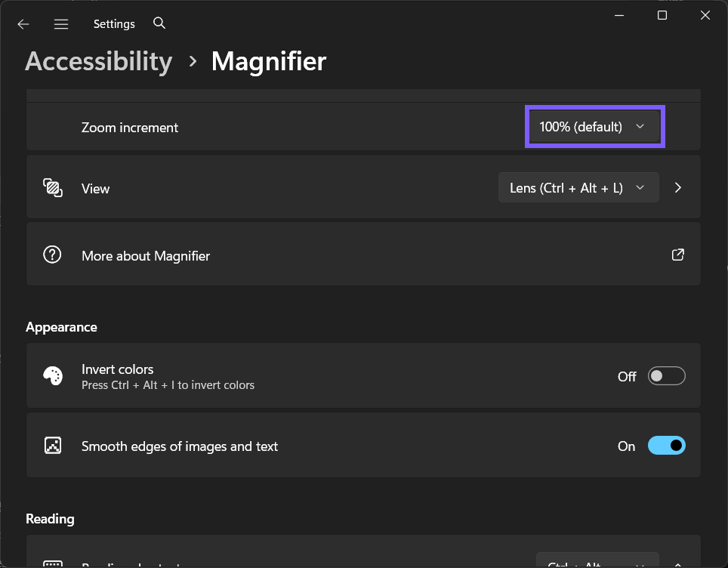Image resolution: width=728 pixels, height=568 pixels.
Task: Go back with the arrow icon
Action: coord(23,24)
